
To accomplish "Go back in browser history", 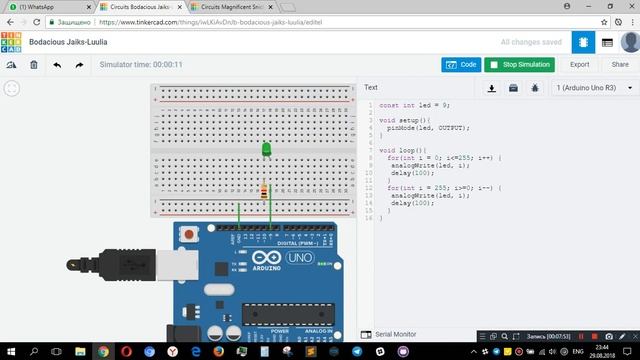I will pyautogui.click(x=10, y=22).
